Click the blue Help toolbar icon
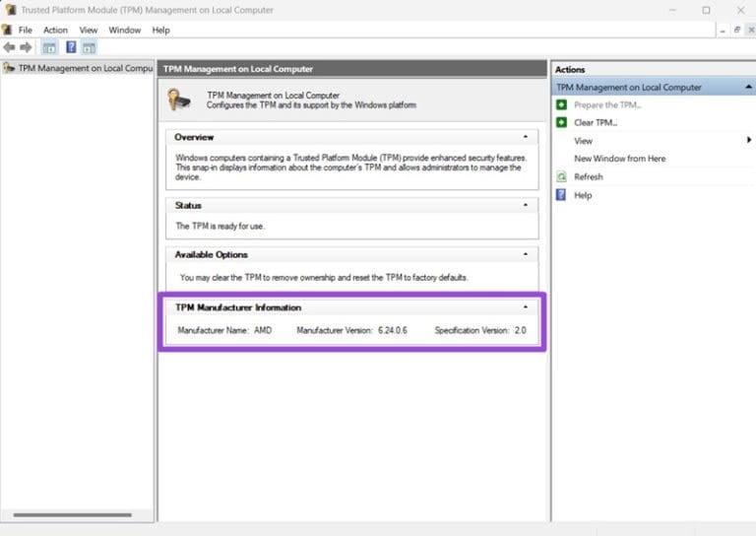The image size is (756, 536). pos(71,47)
